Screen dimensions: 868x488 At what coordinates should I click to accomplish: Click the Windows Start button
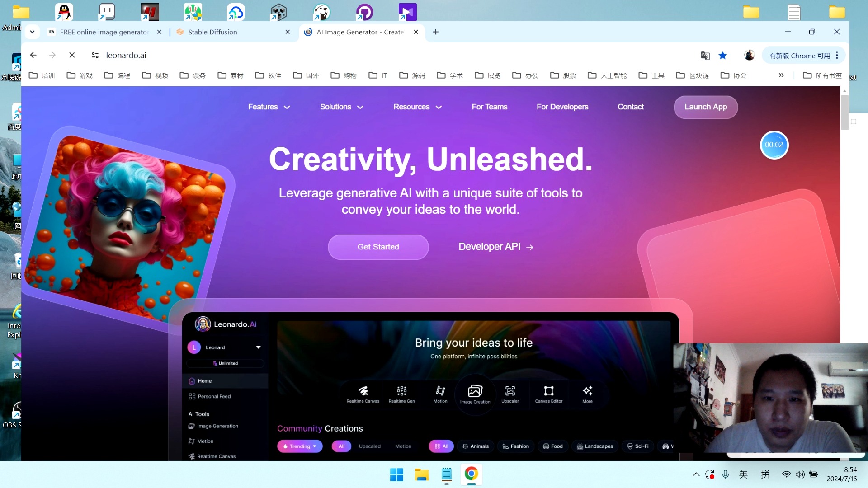396,474
